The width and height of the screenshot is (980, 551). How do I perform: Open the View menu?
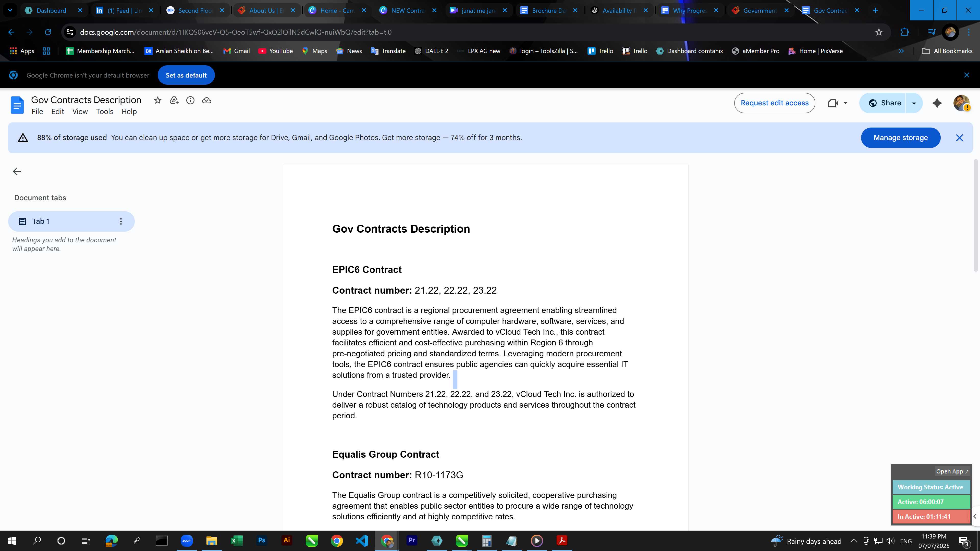tap(80, 112)
